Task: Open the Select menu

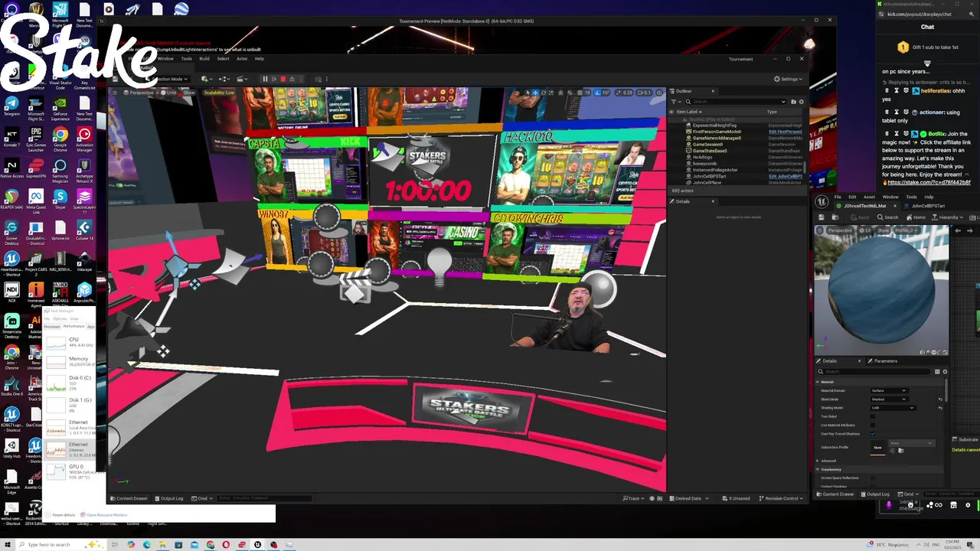Action: [x=223, y=58]
